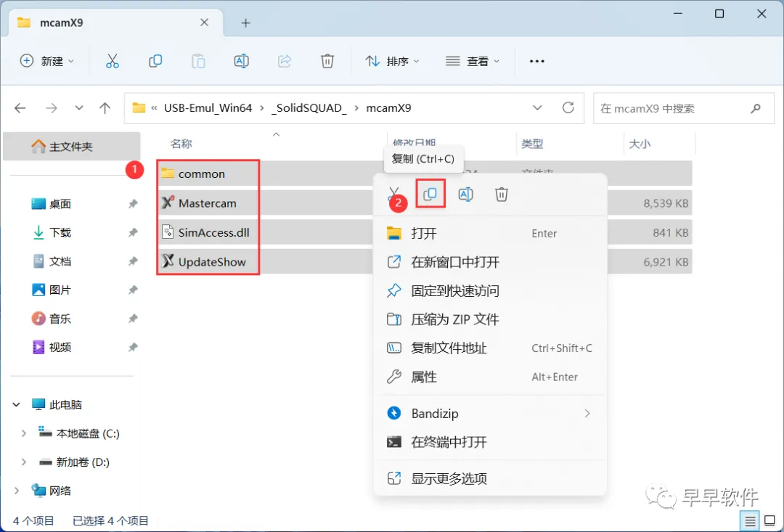The width and height of the screenshot is (784, 532).
Task: Click the 大小 column header
Action: 640,144
